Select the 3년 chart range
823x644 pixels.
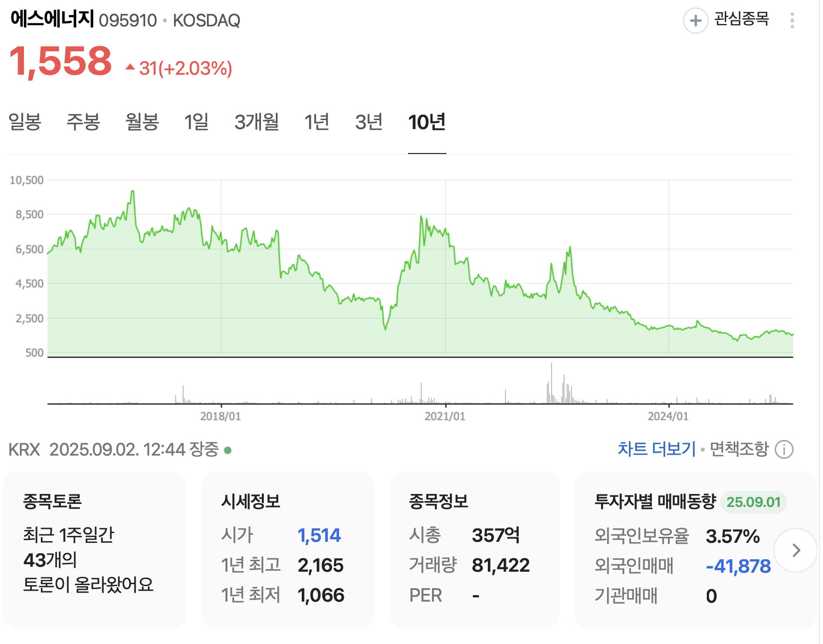[x=369, y=122]
